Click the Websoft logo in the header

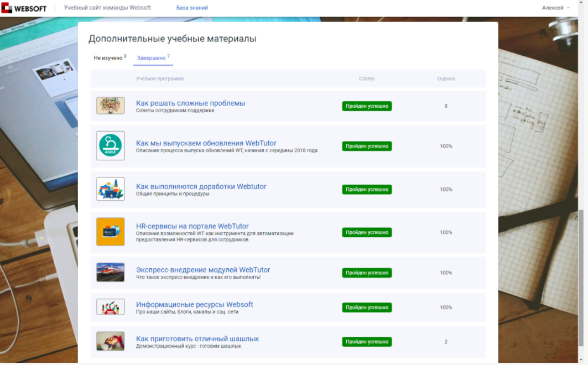point(24,8)
